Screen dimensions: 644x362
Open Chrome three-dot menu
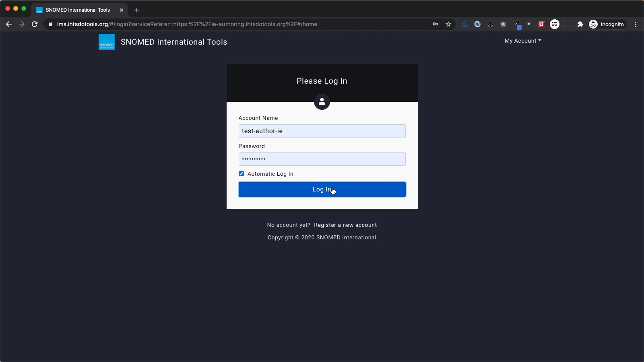point(636,24)
